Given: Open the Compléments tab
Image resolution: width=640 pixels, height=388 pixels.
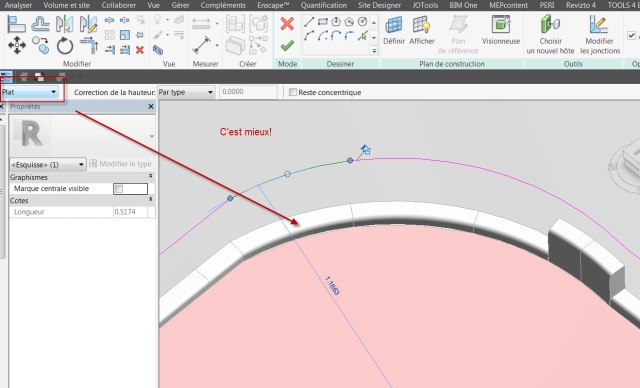Looking at the screenshot, I should coord(223,5).
